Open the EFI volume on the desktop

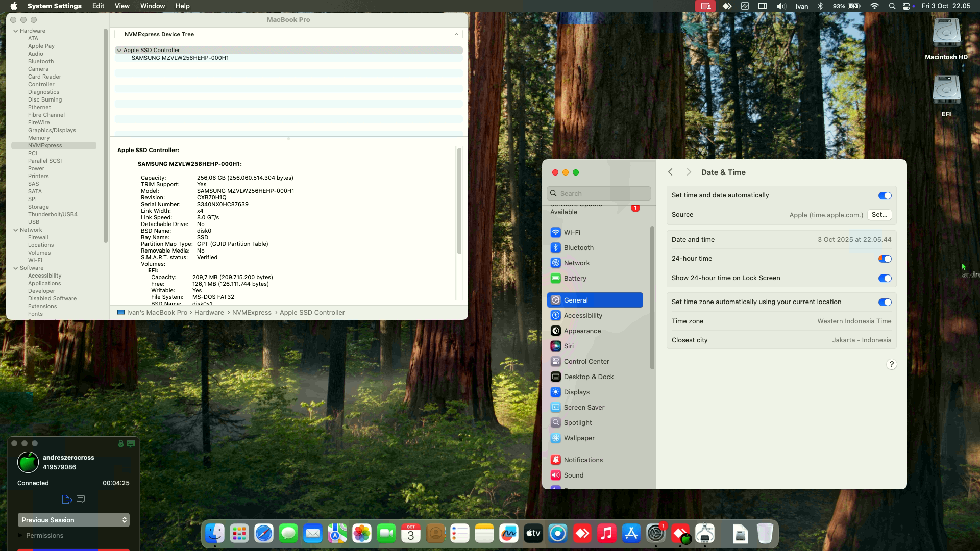(946, 96)
